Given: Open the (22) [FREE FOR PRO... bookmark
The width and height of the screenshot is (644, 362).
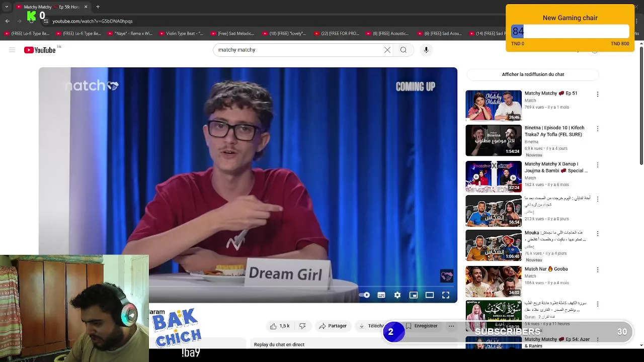Looking at the screenshot, I should 336,34.
